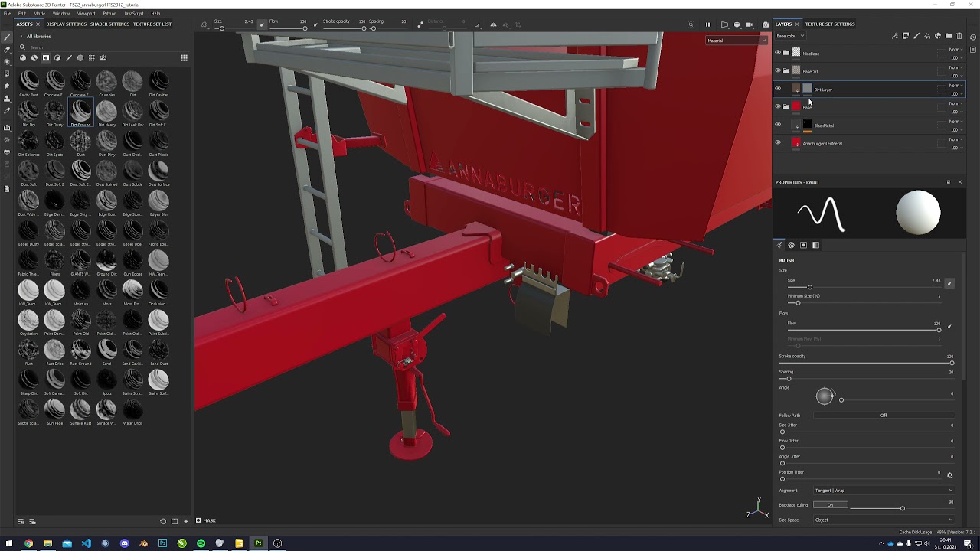The image size is (980, 551).
Task: Close the Assets panel tab
Action: tap(38, 24)
